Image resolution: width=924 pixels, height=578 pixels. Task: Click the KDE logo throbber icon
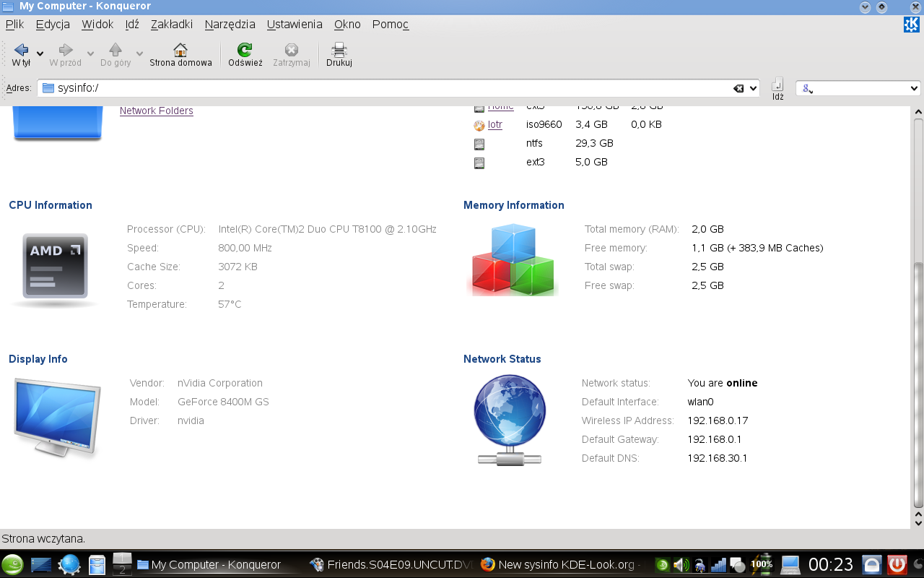(912, 25)
